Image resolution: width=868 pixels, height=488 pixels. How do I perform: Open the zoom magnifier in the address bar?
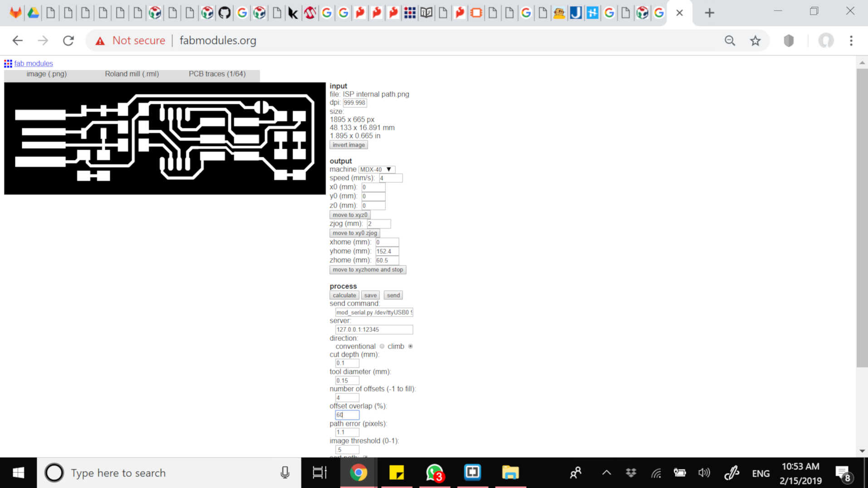730,40
